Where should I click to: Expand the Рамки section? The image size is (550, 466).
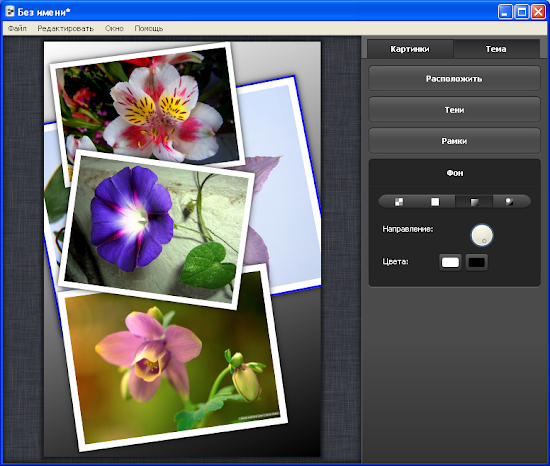tap(454, 141)
